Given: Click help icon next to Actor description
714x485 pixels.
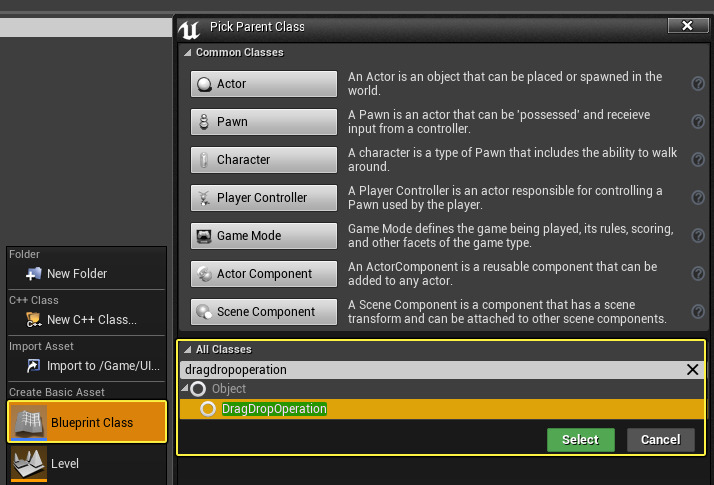Looking at the screenshot, I should [x=698, y=84].
